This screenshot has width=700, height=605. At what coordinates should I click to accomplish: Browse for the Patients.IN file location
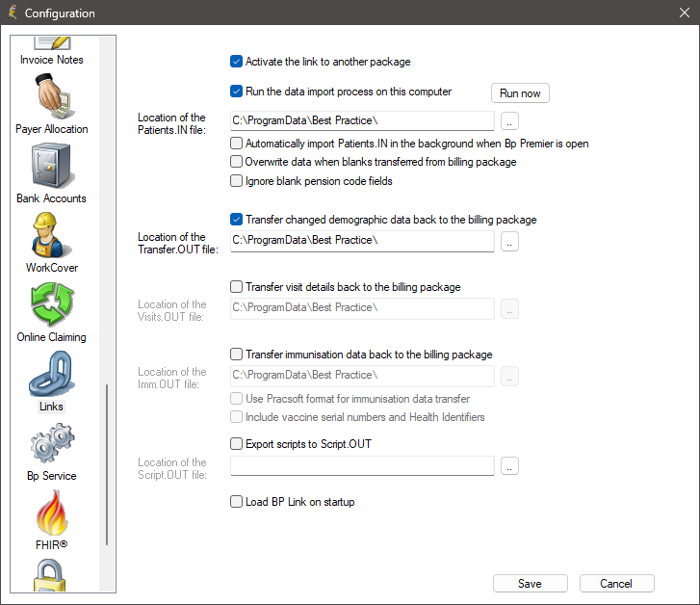tap(509, 121)
